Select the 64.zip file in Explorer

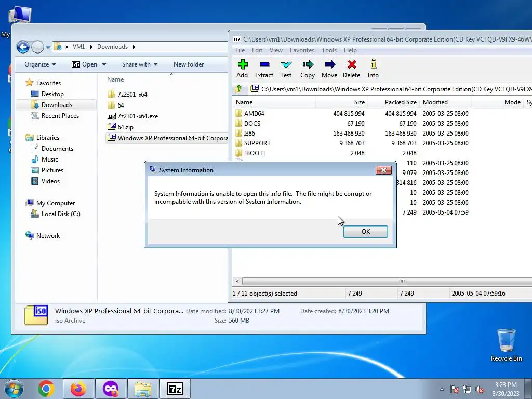point(121,127)
